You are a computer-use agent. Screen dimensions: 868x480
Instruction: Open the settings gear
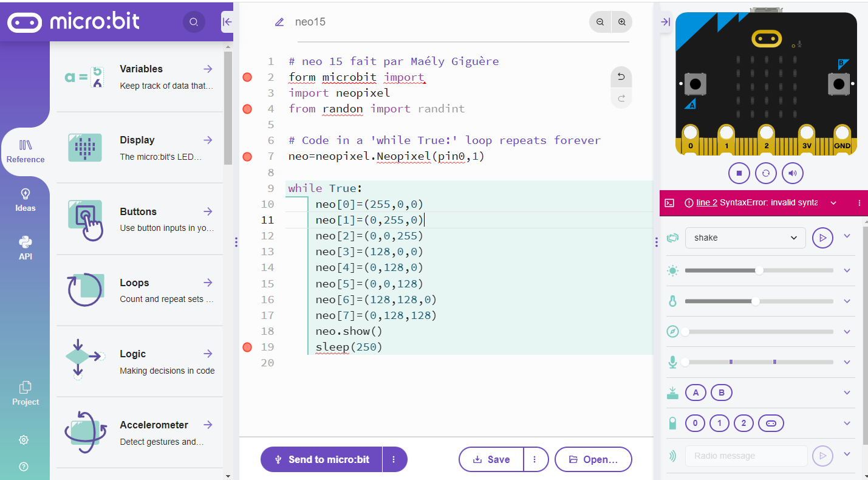24,440
